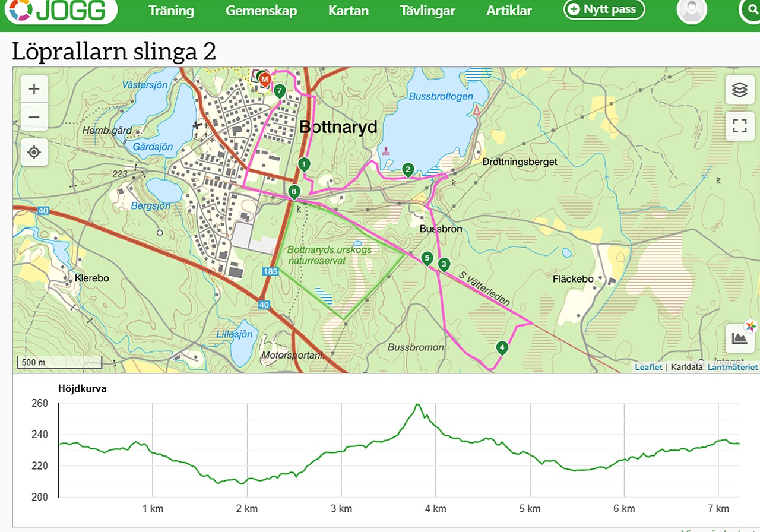This screenshot has height=532, width=760.
Task: Zoom out the map with minus button
Action: (x=34, y=117)
